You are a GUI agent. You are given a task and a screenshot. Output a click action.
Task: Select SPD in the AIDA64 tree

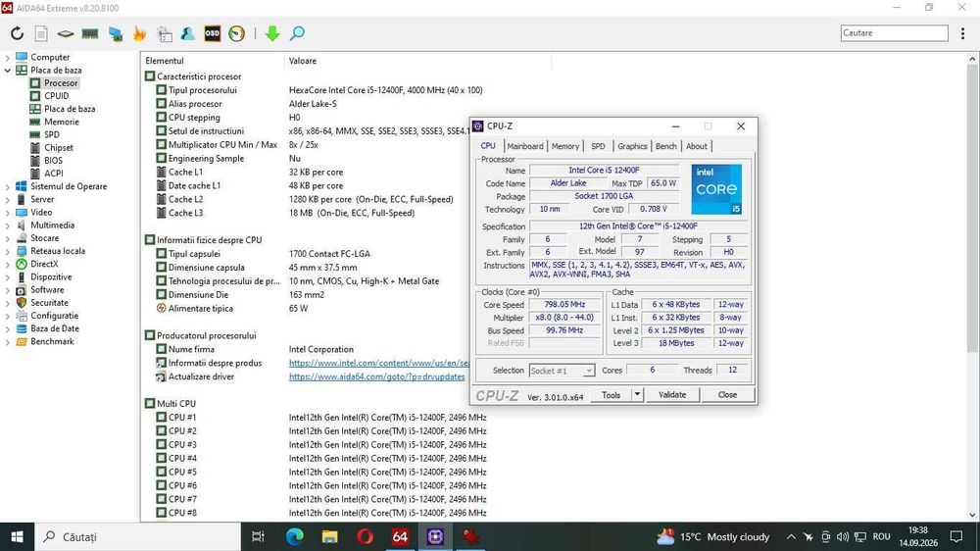(x=52, y=134)
